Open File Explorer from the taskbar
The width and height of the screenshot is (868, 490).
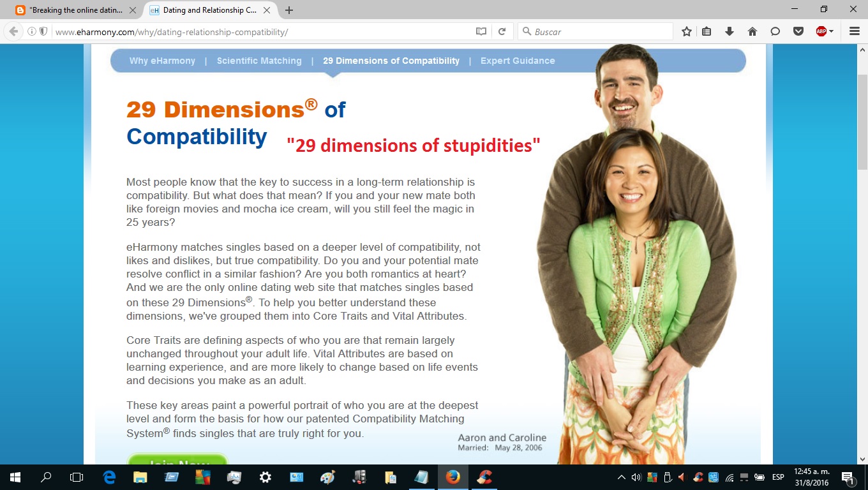click(140, 477)
